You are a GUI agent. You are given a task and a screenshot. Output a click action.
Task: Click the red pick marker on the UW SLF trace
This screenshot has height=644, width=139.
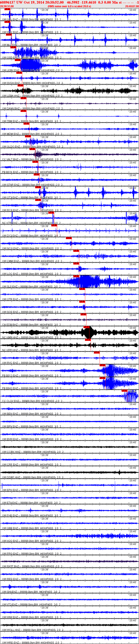pyautogui.click(x=76, y=276)
